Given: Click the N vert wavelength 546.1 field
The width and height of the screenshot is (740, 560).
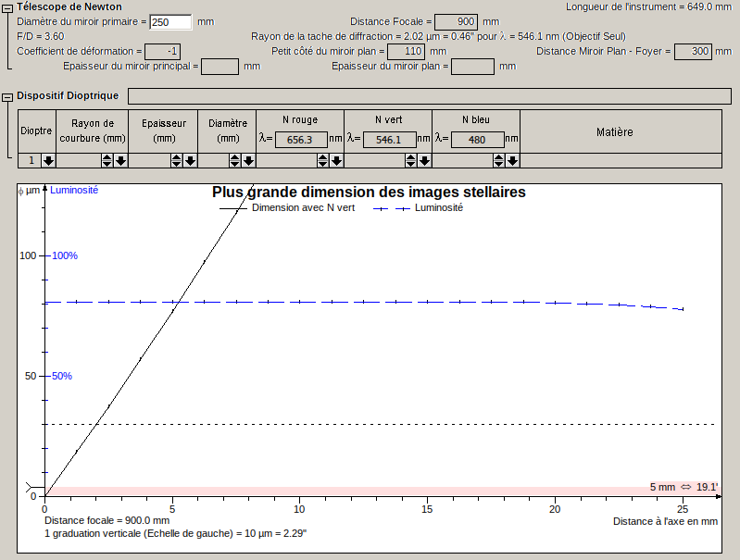Looking at the screenshot, I should pos(389,140).
